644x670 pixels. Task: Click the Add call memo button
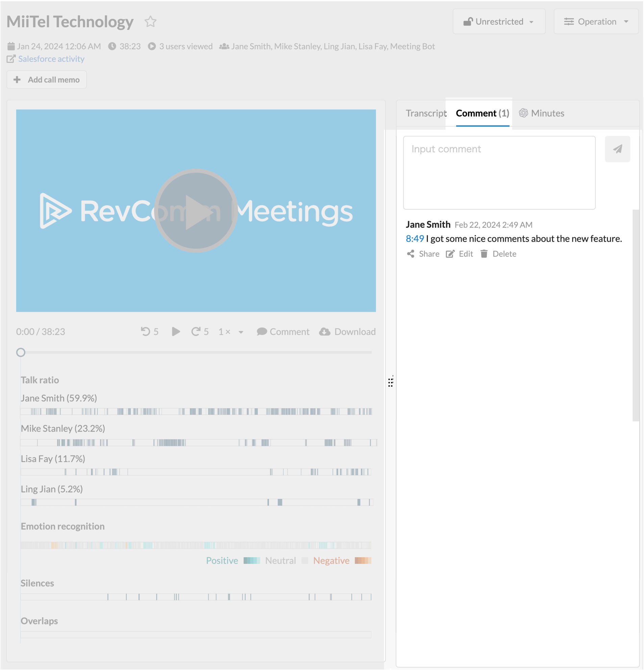(x=47, y=80)
